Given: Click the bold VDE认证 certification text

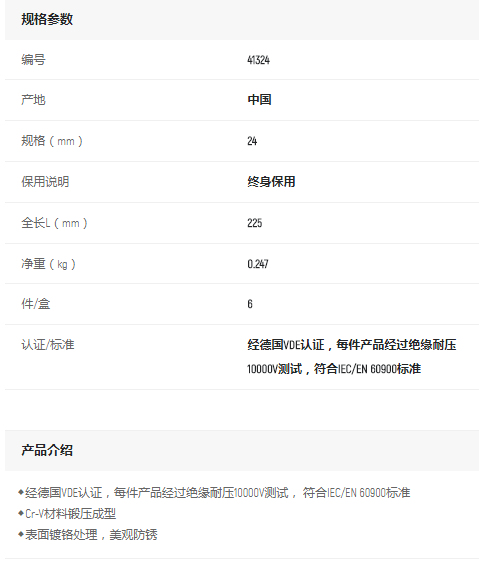Looking at the screenshot, I should coord(352,357).
